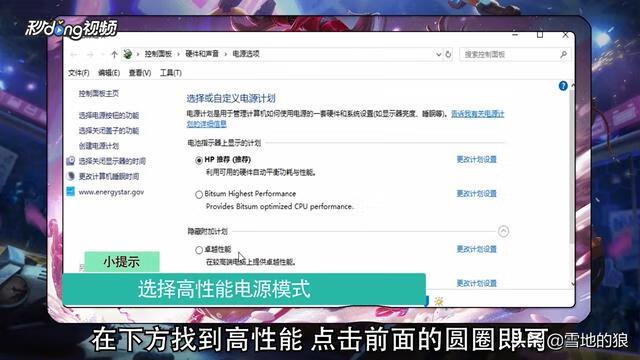Open the 查看(V) menu
This screenshot has height=360, width=640.
[140, 73]
